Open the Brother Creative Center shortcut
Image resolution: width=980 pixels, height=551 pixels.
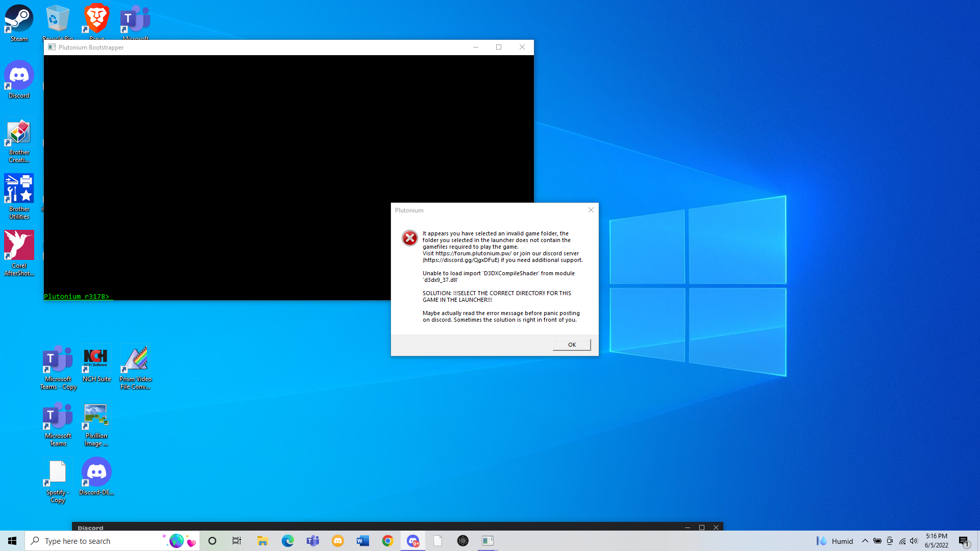tap(19, 140)
